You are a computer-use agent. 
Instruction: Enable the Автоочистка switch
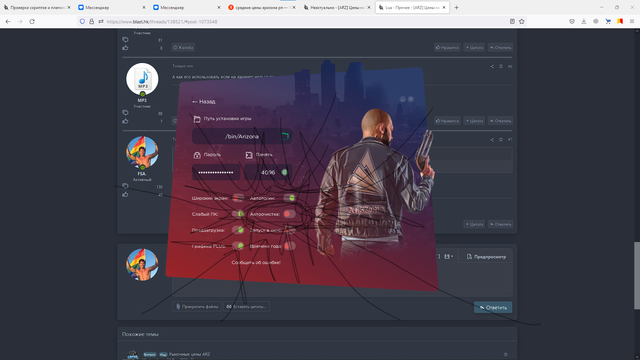289,214
